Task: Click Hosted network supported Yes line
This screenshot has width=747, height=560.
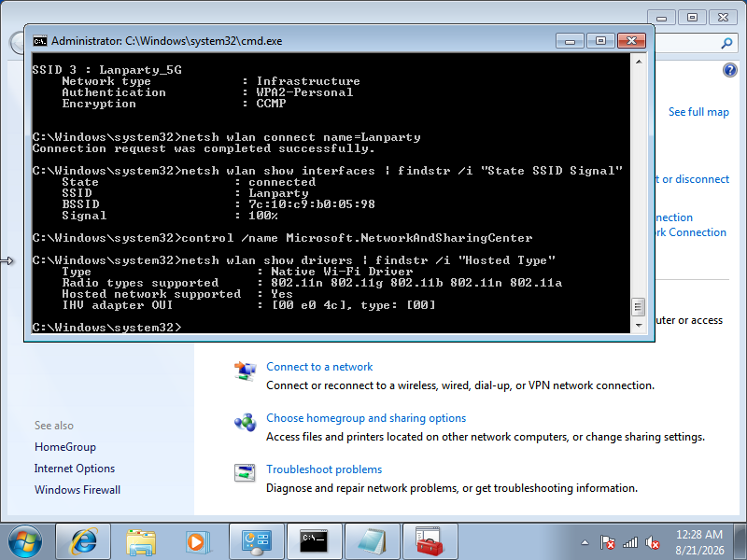Action: [x=177, y=294]
